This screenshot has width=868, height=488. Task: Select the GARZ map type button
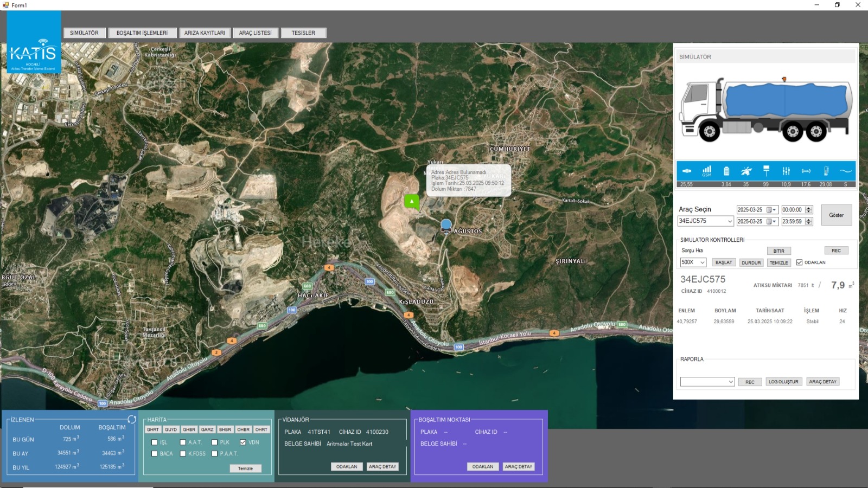point(207,429)
